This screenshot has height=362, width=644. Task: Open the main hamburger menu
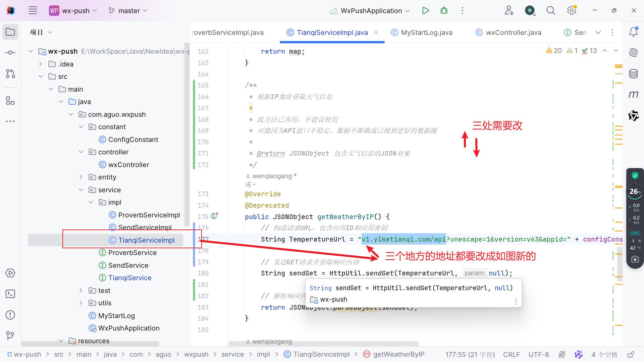(33, 10)
